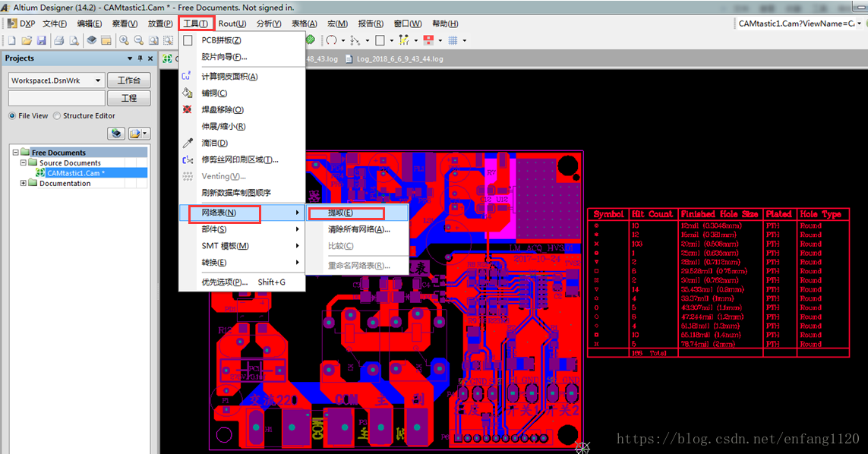Click the window-style icon beside layers icon
This screenshot has width=868, height=454.
[106, 40]
